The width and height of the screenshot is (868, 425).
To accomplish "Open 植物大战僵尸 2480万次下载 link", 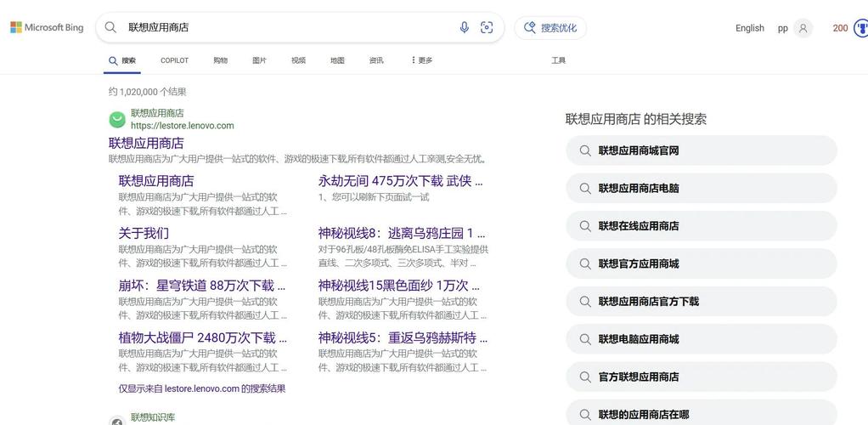I will coord(203,338).
